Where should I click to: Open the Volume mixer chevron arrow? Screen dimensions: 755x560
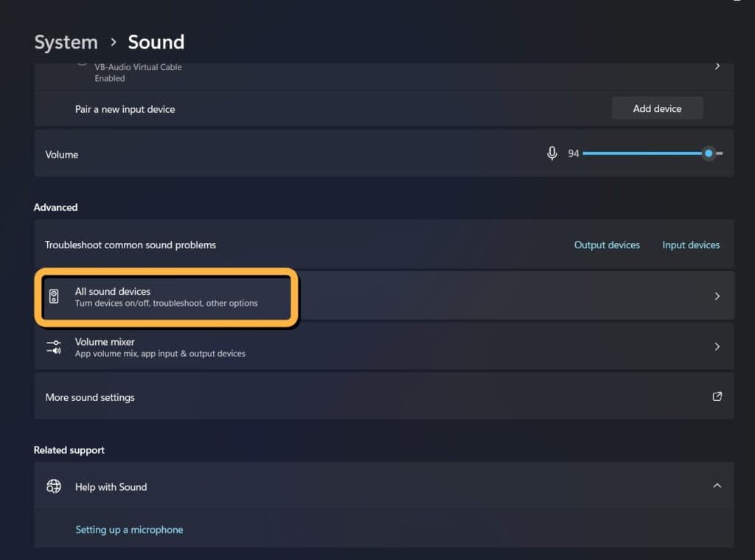click(x=717, y=346)
